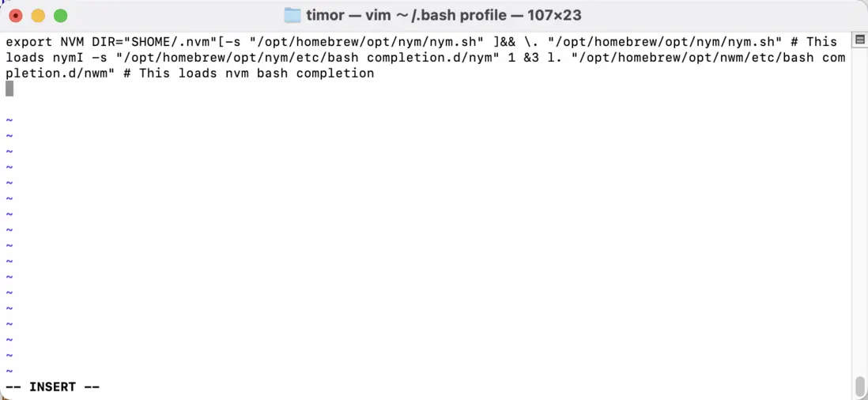The height and width of the screenshot is (400, 868).
Task: Minimize the terminal with the yellow button
Action: point(38,16)
